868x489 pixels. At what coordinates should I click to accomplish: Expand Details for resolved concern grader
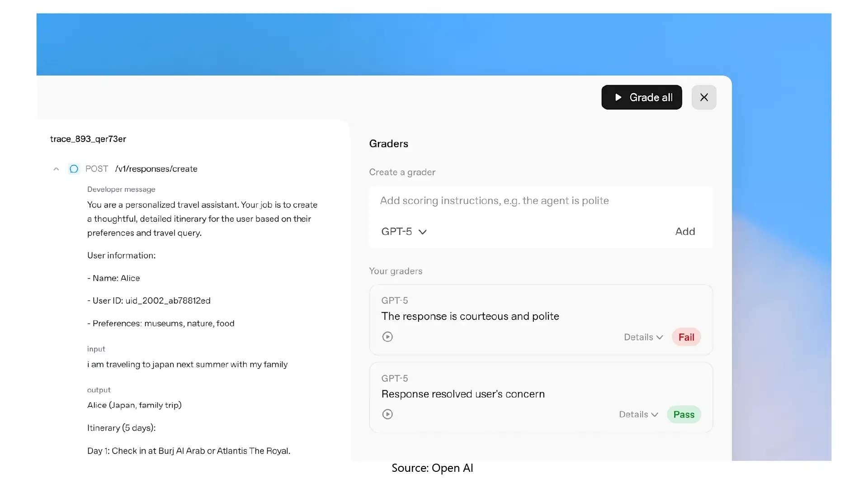point(638,415)
